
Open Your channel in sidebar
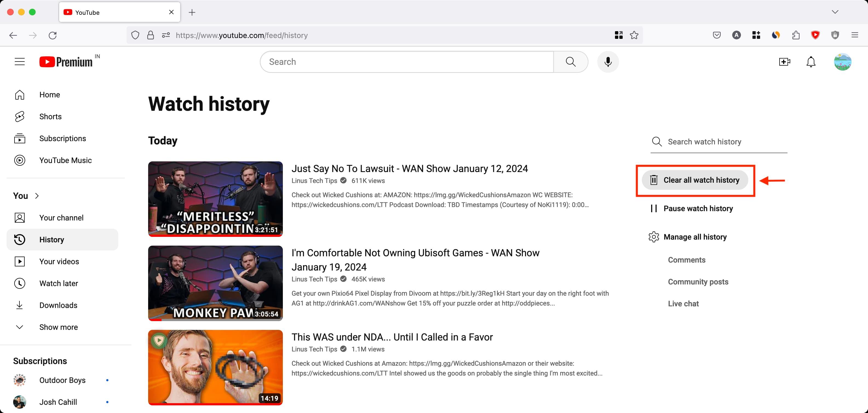click(x=62, y=218)
